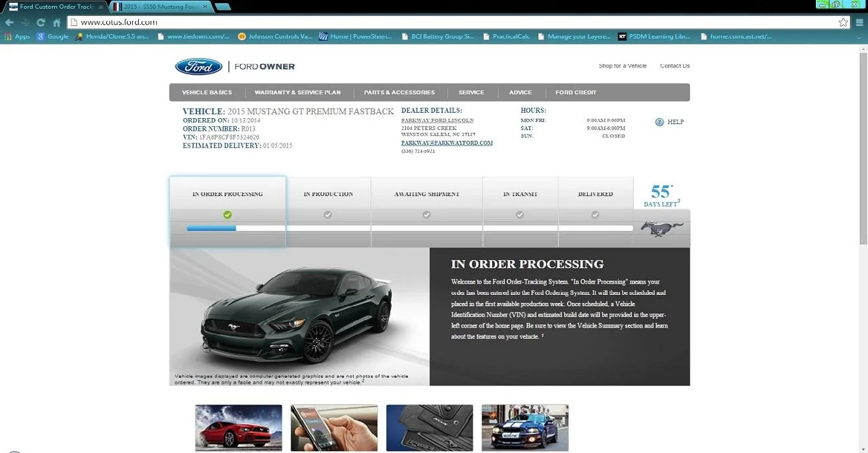Open the Parkway Ford Lincoln dealer link
The width and height of the screenshot is (868, 453).
coord(437,121)
